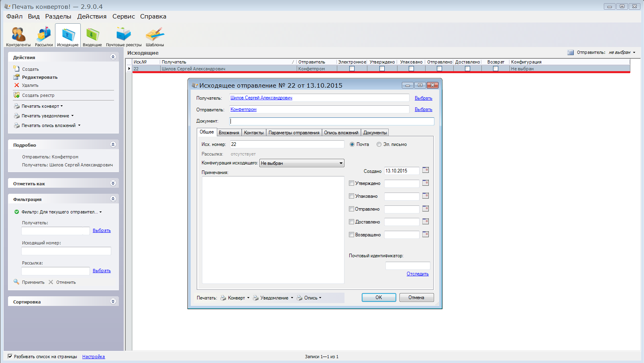The width and height of the screenshot is (644, 363).
Task: Switch to the Вложения tab
Action: point(229,133)
